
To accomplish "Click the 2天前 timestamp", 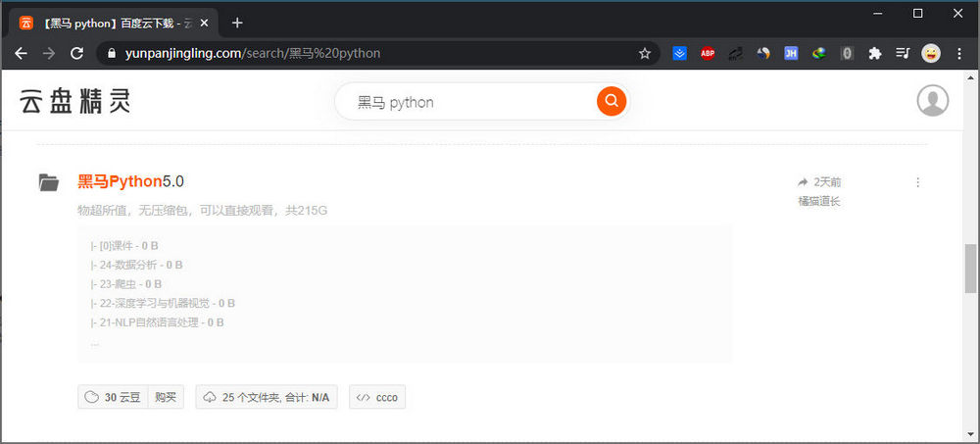I will tap(827, 182).
